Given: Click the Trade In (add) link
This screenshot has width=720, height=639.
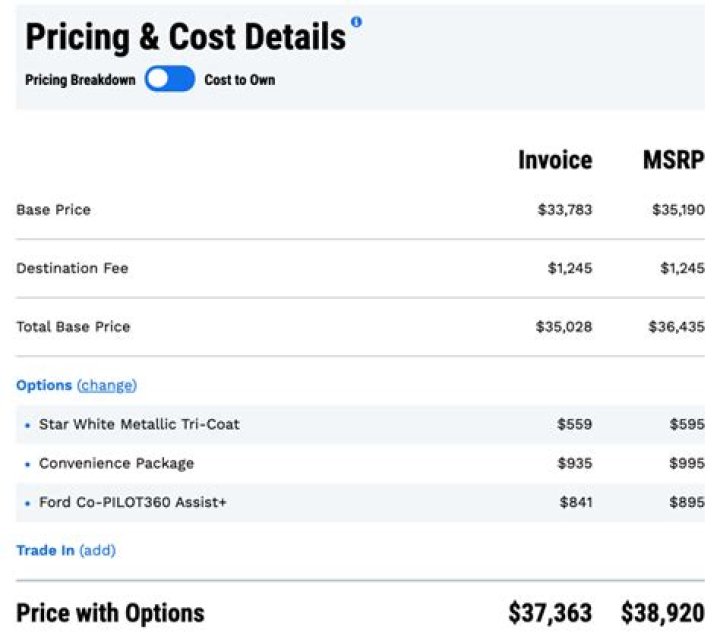Looking at the screenshot, I should point(97,550).
